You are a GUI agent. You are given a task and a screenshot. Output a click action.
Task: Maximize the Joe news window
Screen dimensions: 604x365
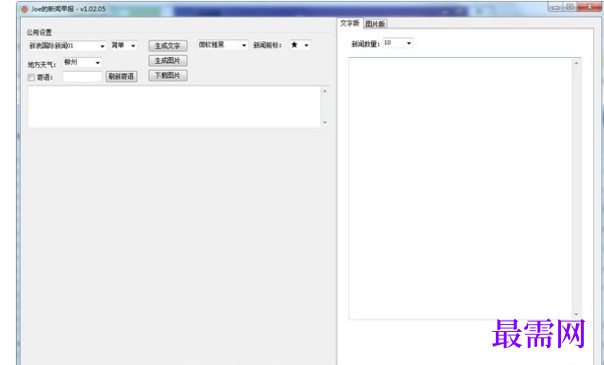coord(570,7)
